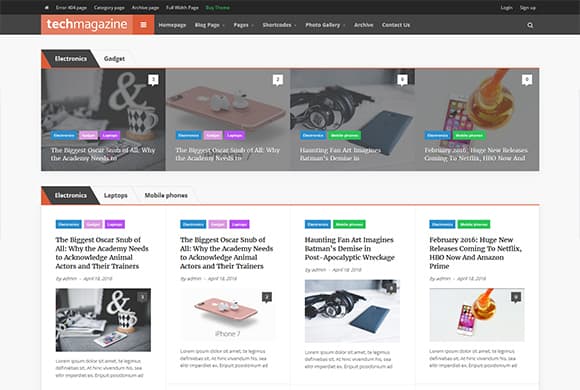Expand the Blog Page dropdown menu

(x=210, y=25)
